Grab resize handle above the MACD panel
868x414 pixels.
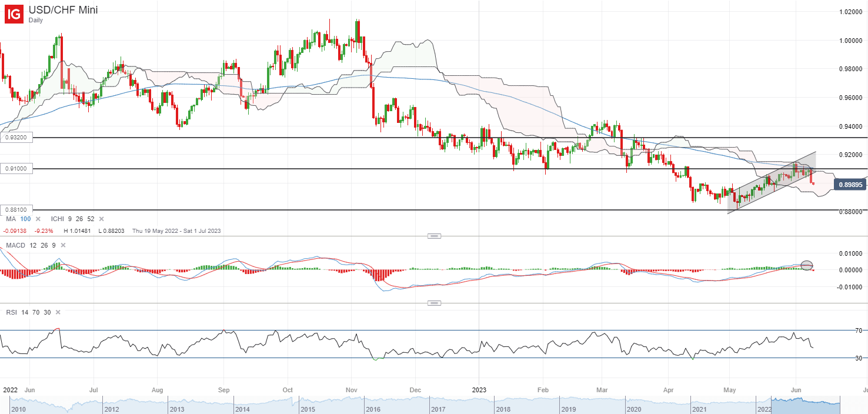(x=434, y=236)
